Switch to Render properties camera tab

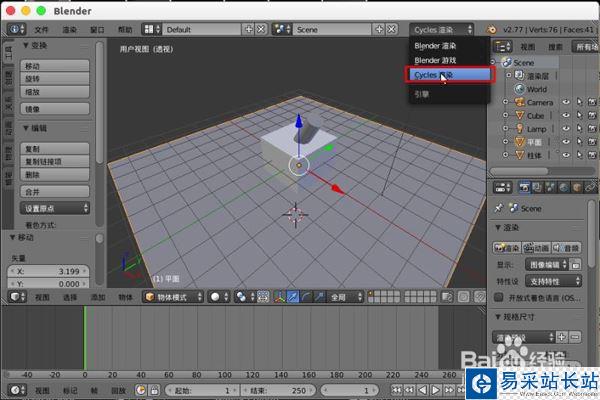524,188
